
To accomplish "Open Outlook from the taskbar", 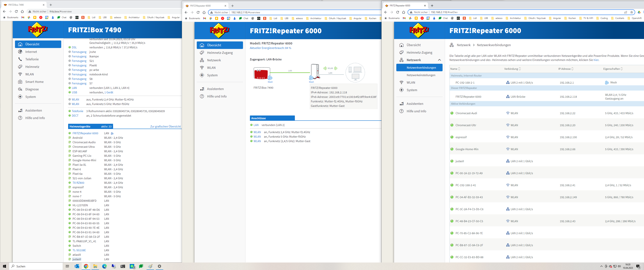I will [x=77, y=266].
